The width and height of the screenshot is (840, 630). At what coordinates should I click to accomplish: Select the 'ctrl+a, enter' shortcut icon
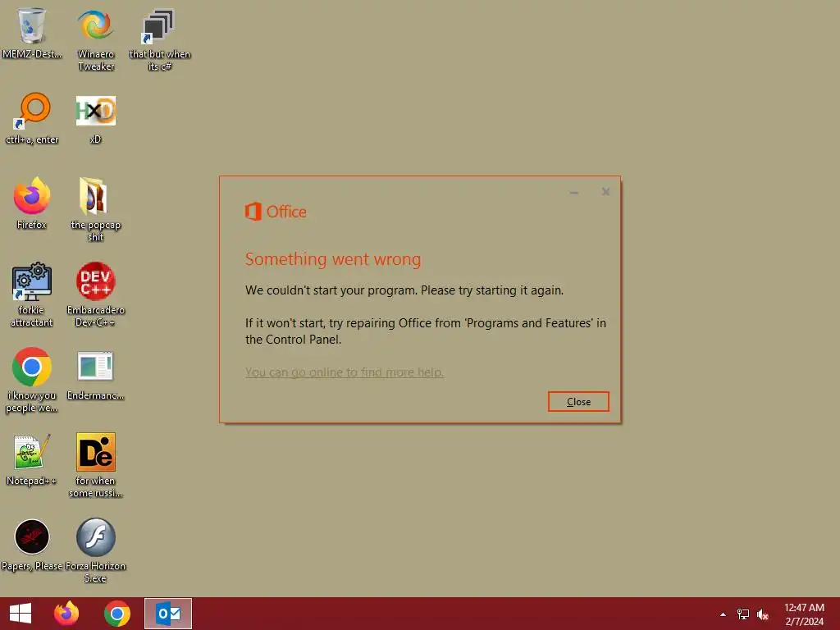tap(32, 118)
